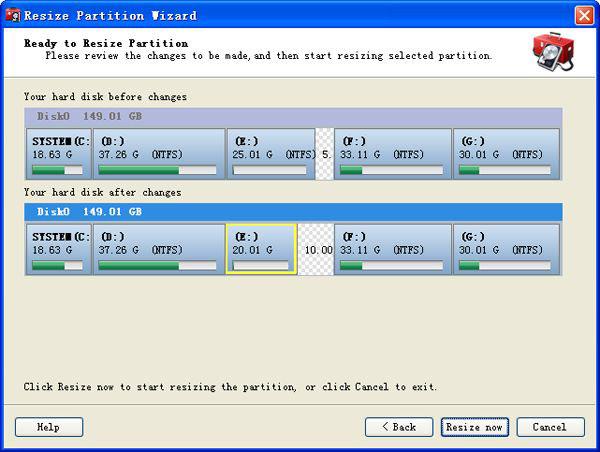Select the (F:) 33.11 G partition after changes
This screenshot has height=452, width=600.
point(391,249)
